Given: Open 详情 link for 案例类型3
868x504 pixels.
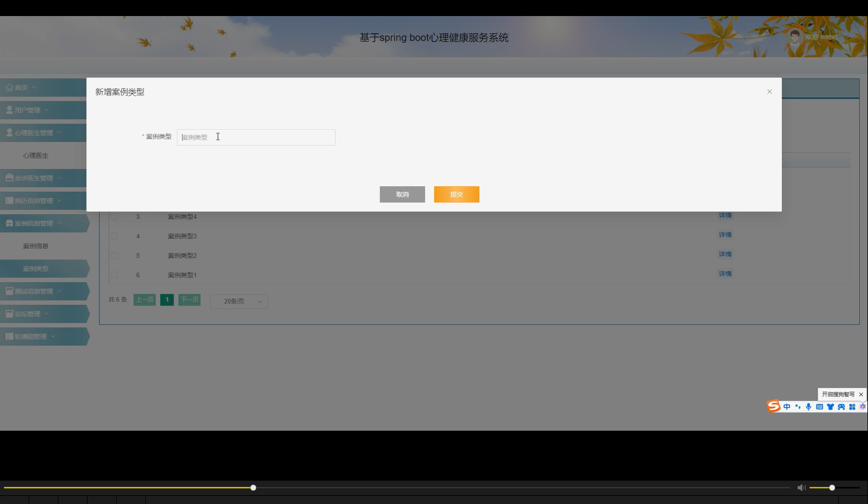Looking at the screenshot, I should [725, 235].
